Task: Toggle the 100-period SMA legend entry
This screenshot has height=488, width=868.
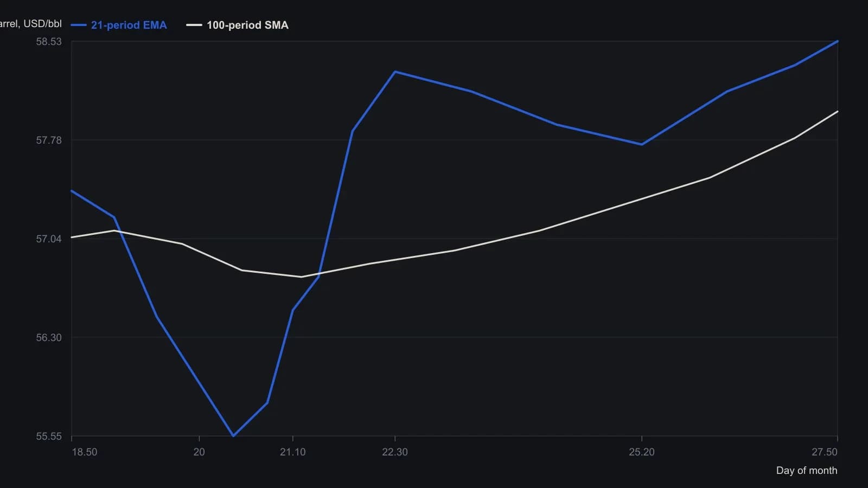Action: tap(238, 25)
